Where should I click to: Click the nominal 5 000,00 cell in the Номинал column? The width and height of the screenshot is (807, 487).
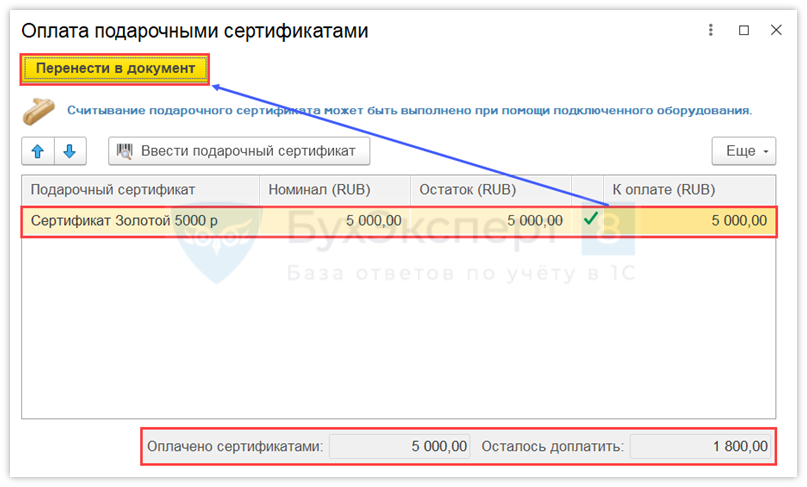[335, 221]
